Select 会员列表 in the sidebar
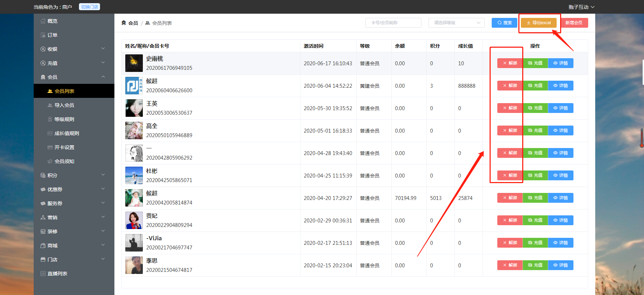Screen dimensions: 644x295 coord(74,91)
